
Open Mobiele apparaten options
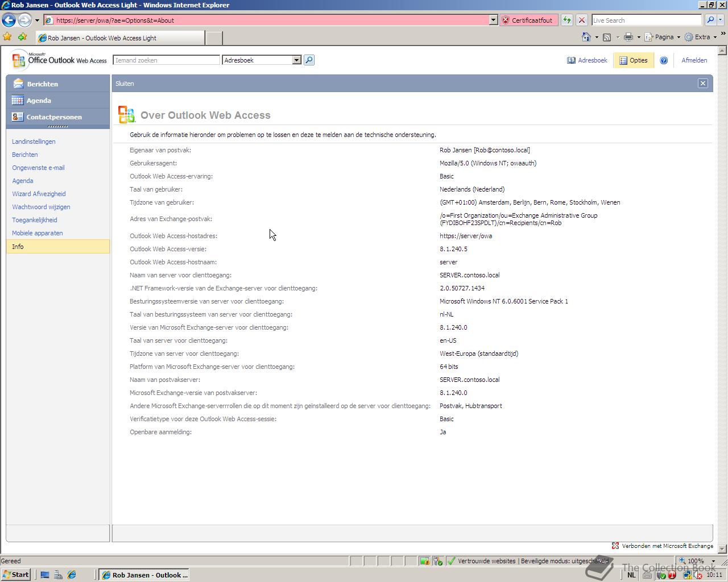[38, 233]
